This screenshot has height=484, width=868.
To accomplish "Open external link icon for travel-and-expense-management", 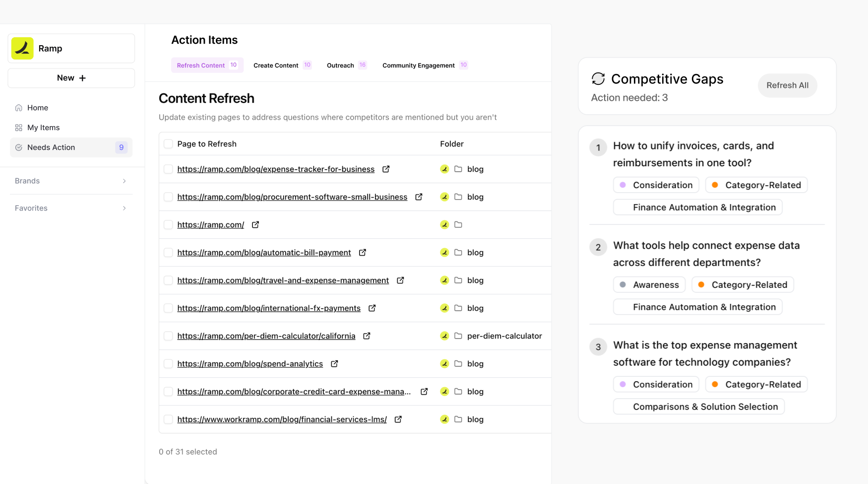I will [400, 280].
